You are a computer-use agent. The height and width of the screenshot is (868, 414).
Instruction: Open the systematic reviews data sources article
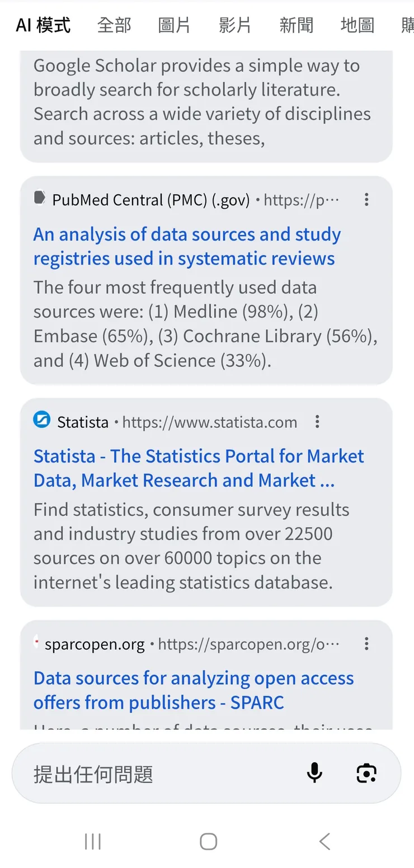(x=187, y=247)
